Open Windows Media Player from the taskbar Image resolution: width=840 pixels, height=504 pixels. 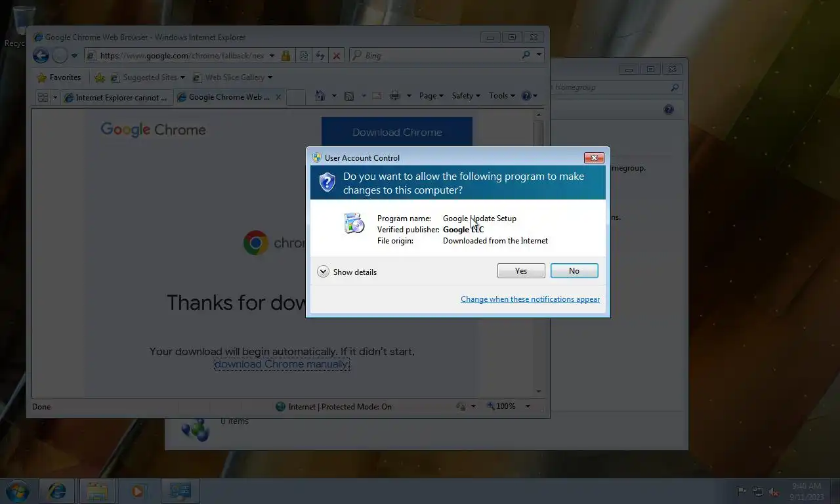click(x=138, y=491)
